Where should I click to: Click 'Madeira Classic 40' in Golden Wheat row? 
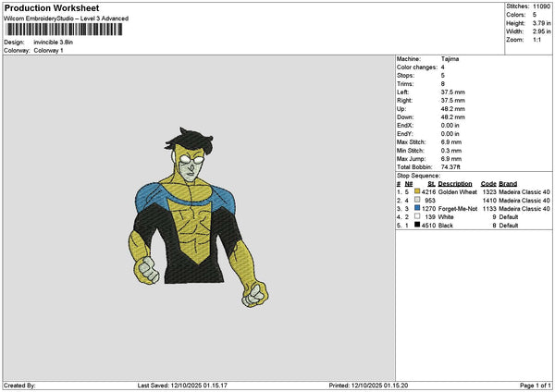[524, 191]
